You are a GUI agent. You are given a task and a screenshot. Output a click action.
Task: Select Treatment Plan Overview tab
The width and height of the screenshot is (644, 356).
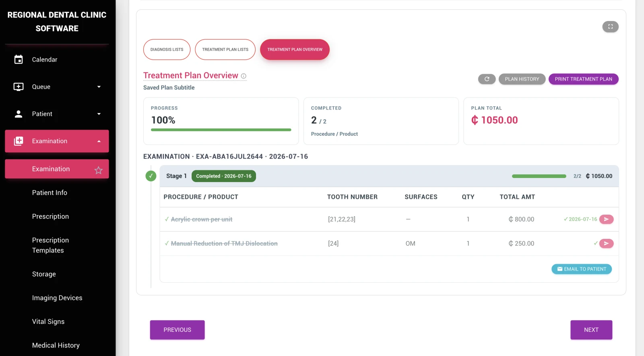point(295,50)
